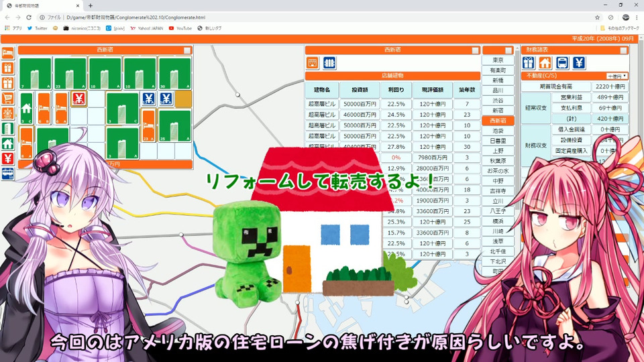Select 横浜 in station list
This screenshot has width=644, height=362.
[x=498, y=221]
